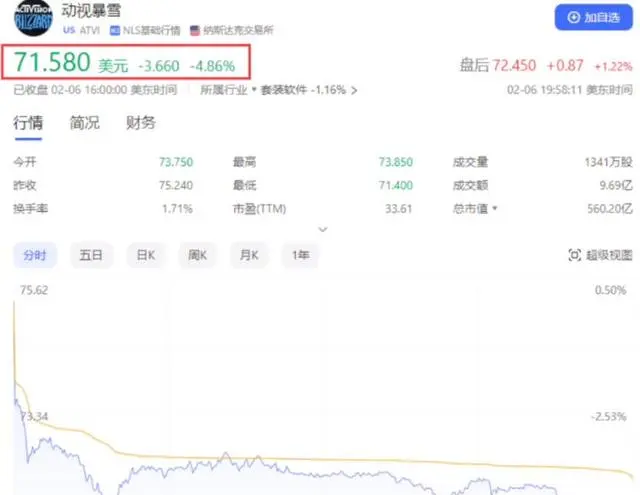Click chart axis label -2.53%

609,417
